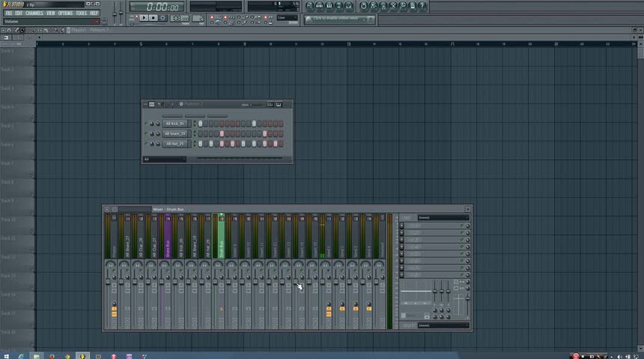Open the TOOLS menu
Screen dimensions: 644x359
tap(81, 13)
